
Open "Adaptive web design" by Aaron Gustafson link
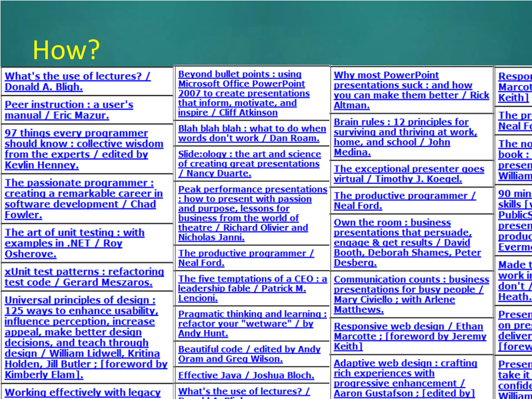(405, 378)
